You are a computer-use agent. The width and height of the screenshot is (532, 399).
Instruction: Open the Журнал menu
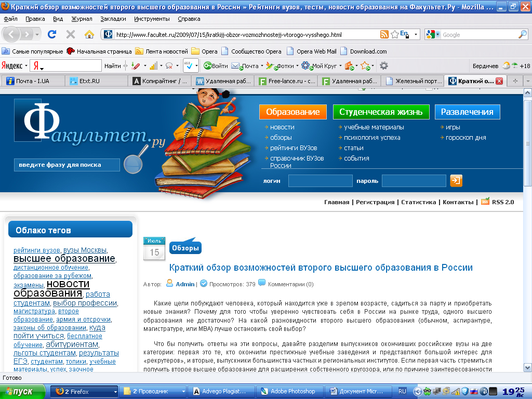(x=83, y=18)
